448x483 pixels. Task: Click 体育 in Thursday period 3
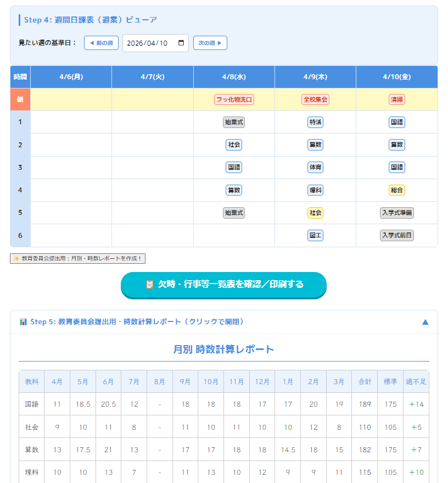pos(315,167)
